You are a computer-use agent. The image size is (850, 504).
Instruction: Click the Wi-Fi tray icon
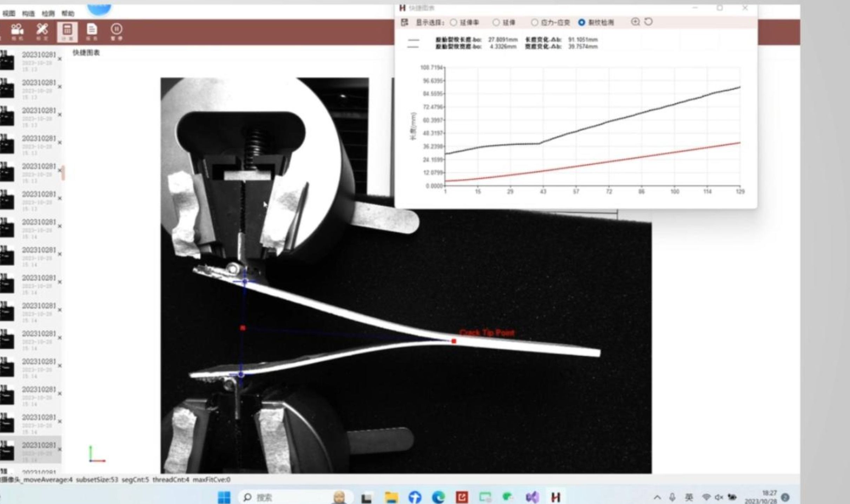click(x=706, y=497)
